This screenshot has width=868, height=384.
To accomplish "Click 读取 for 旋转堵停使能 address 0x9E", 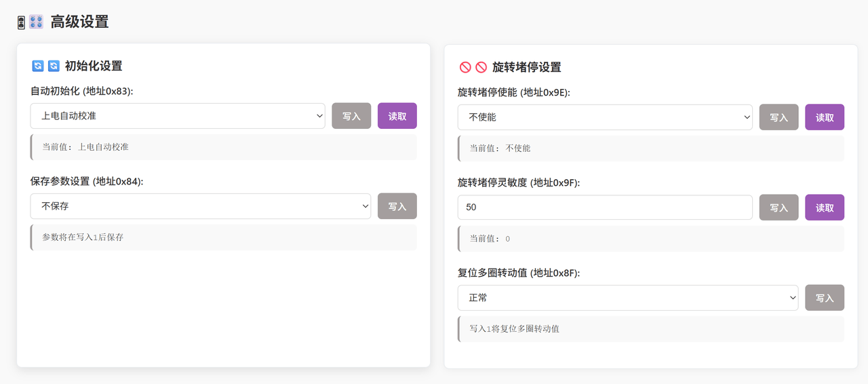I will pyautogui.click(x=824, y=117).
